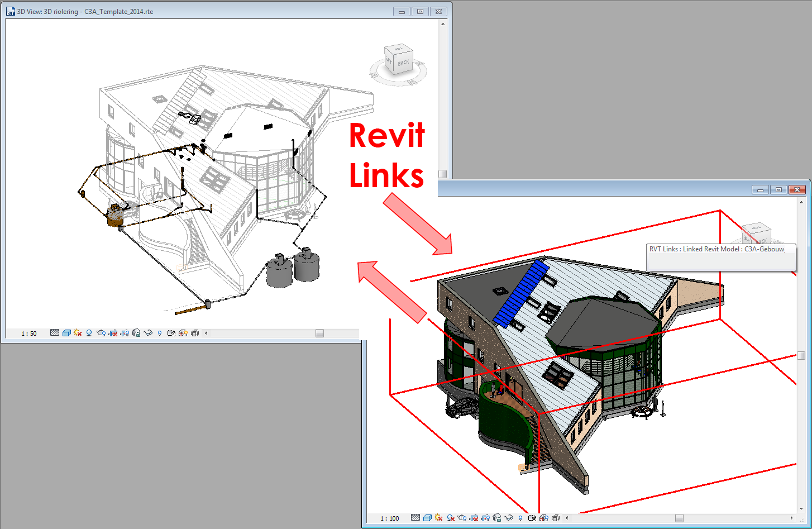
Task: Open Show Rendering Dialog teapot in right window
Action: [x=462, y=518]
